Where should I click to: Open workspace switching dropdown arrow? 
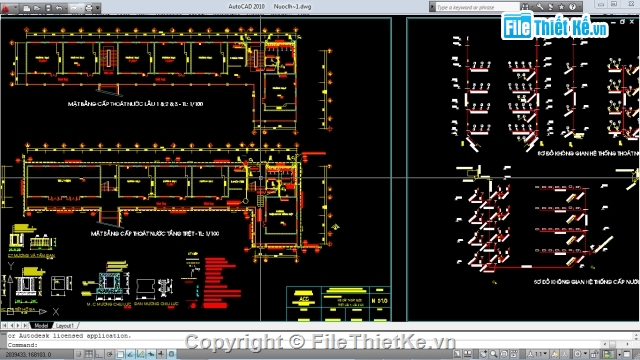tap(586, 354)
